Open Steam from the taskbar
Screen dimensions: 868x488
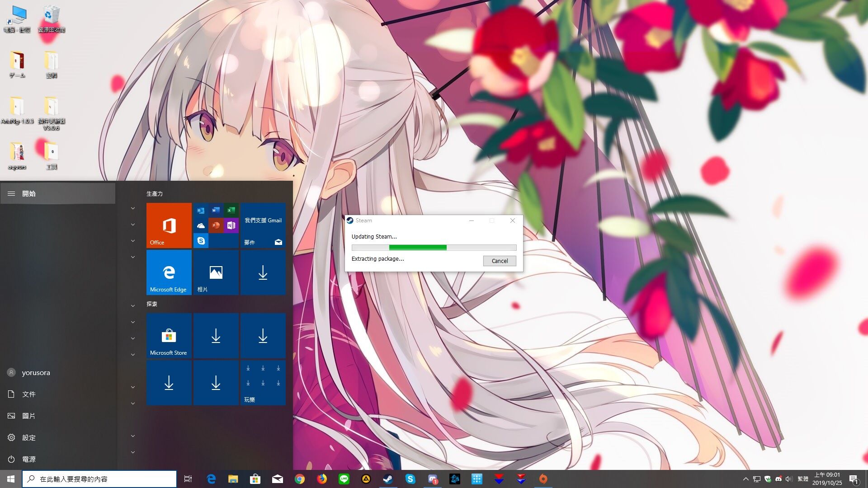388,479
